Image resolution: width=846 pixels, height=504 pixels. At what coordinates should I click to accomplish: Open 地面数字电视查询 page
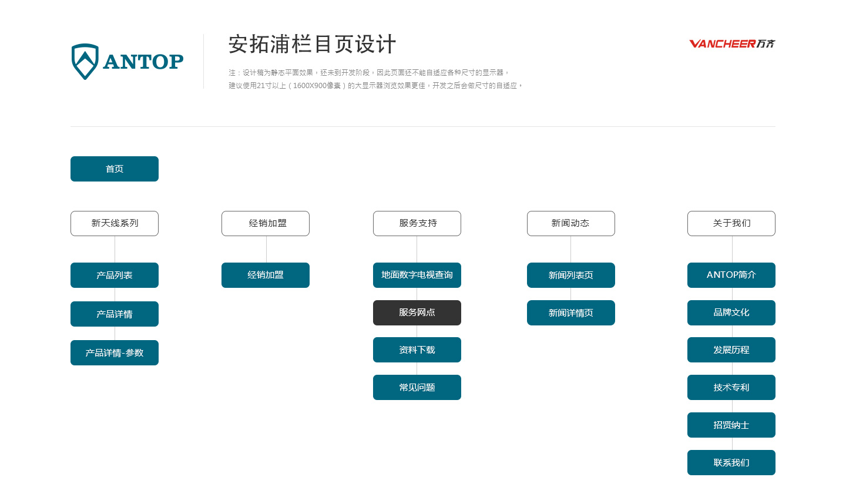[417, 275]
